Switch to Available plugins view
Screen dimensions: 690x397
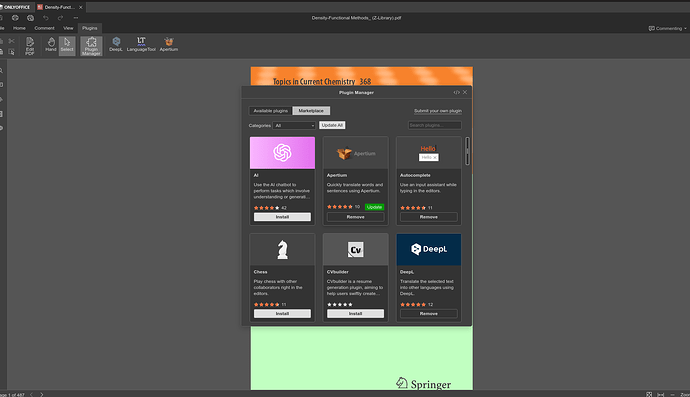coord(270,111)
